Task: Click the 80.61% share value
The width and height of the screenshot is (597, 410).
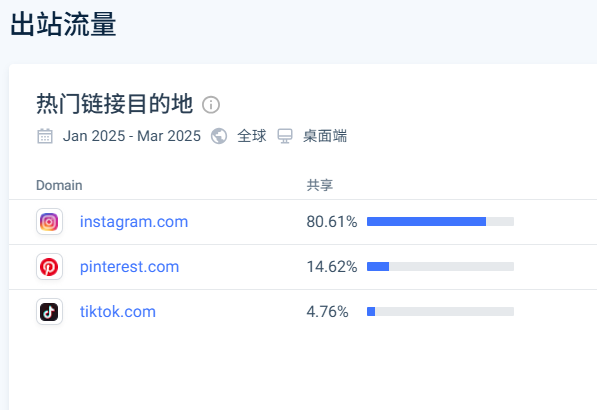Action: click(x=332, y=222)
